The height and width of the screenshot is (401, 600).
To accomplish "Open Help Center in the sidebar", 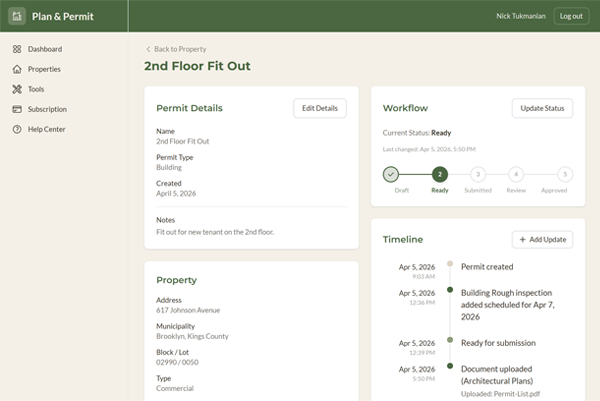I will (46, 129).
